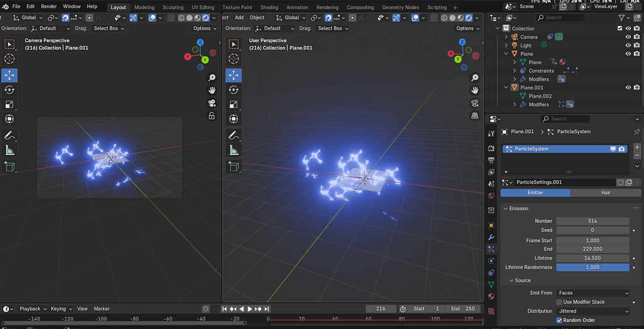
Task: Open the Output properties tab icon
Action: coord(491,159)
